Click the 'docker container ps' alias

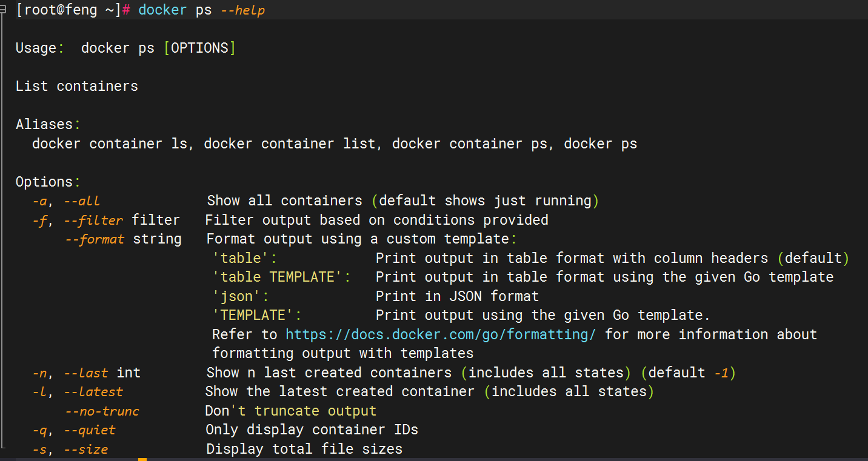[x=470, y=144]
